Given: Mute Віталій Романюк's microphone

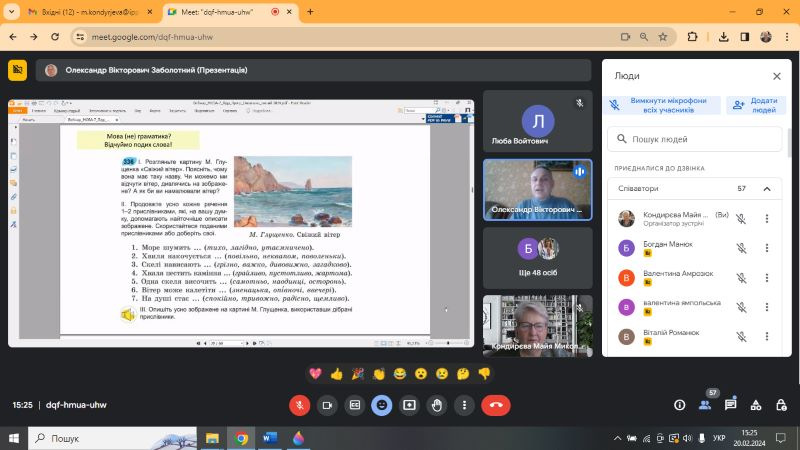Looking at the screenshot, I should point(741,336).
